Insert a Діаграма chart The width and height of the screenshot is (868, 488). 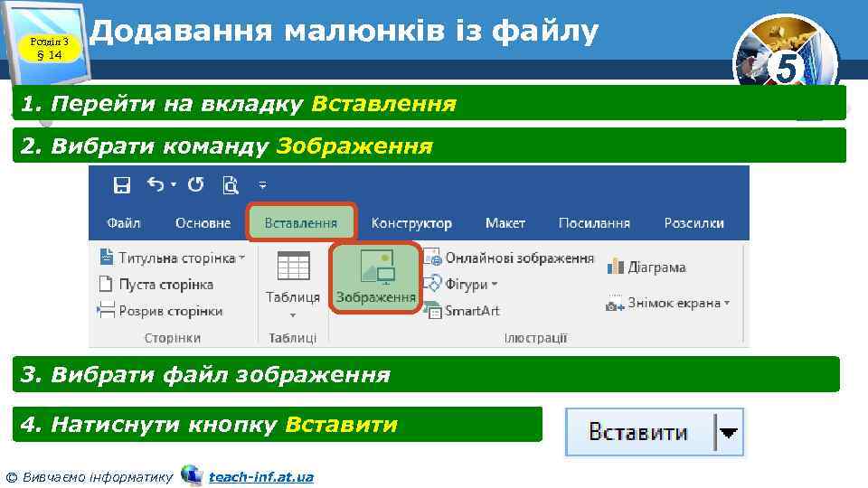coord(646,267)
